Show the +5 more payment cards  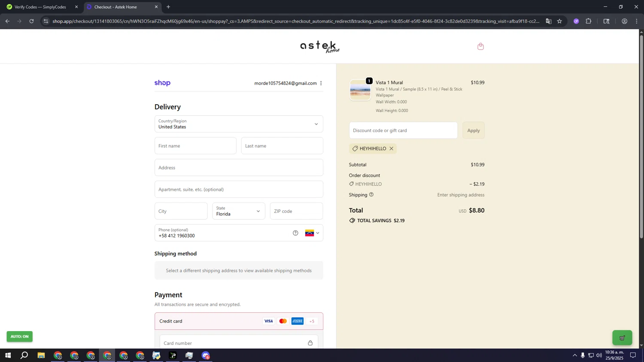tap(312, 321)
